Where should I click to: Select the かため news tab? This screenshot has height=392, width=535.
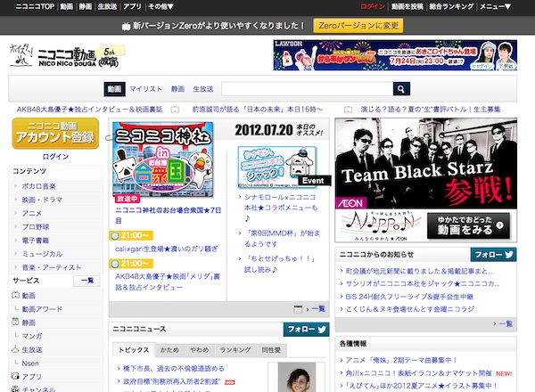click(169, 351)
